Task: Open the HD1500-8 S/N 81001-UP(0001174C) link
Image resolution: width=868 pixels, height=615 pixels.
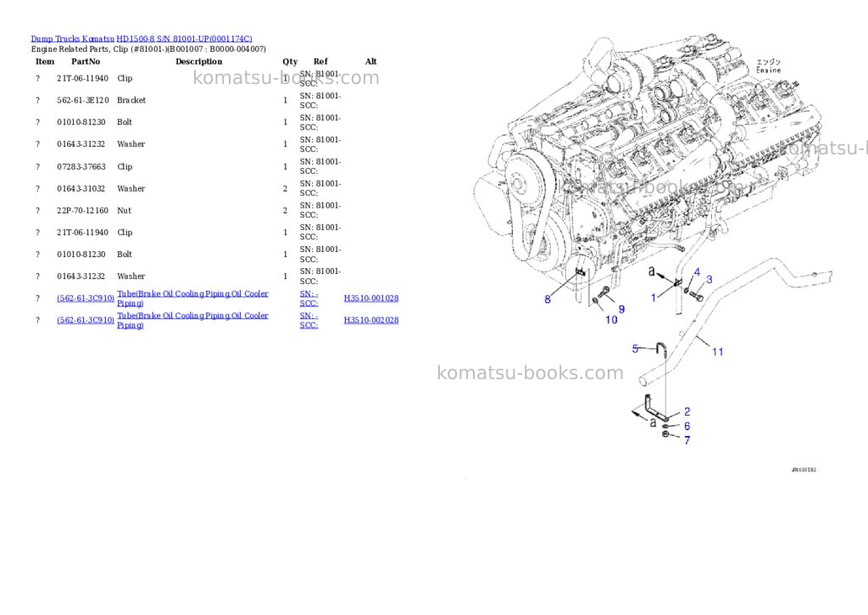Action: (x=184, y=39)
